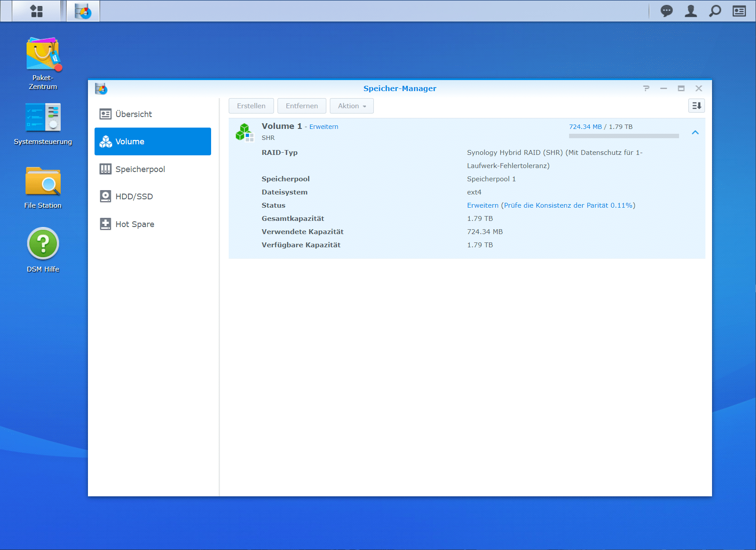Click the Erweitern link beside Volume 1
This screenshot has height=550, width=756.
324,127
